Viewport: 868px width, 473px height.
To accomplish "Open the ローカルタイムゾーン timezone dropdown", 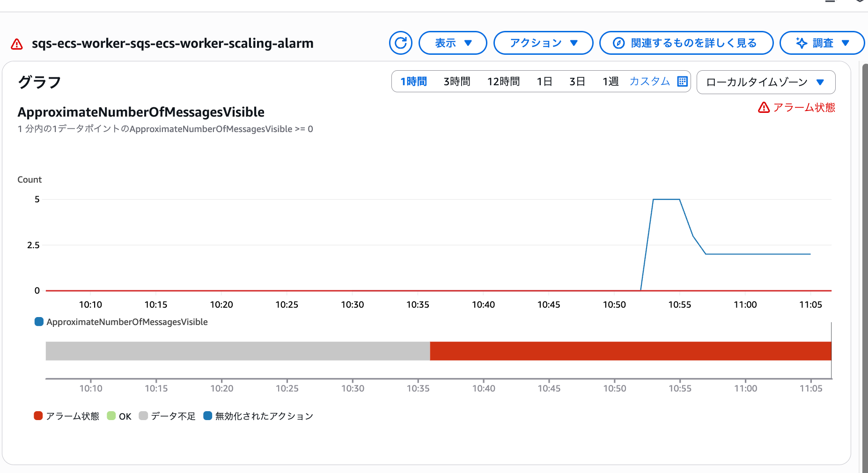I will tap(765, 82).
